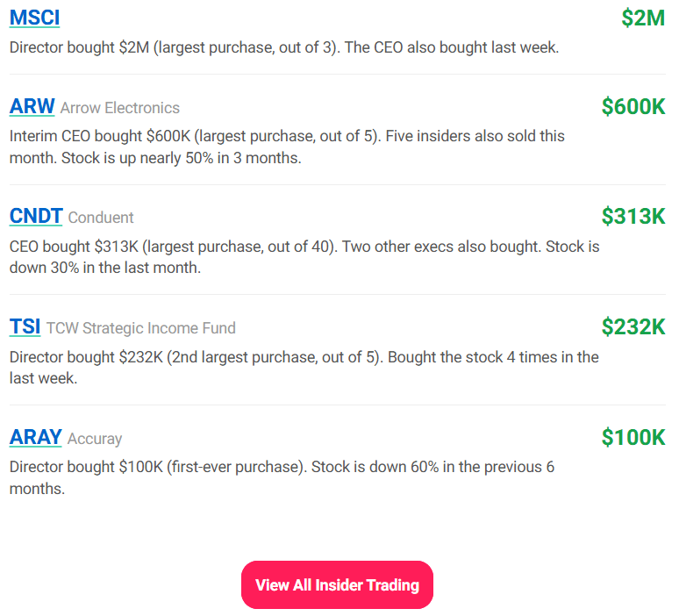
Task: Click the Arrow Electronics company name
Action: click(x=120, y=108)
